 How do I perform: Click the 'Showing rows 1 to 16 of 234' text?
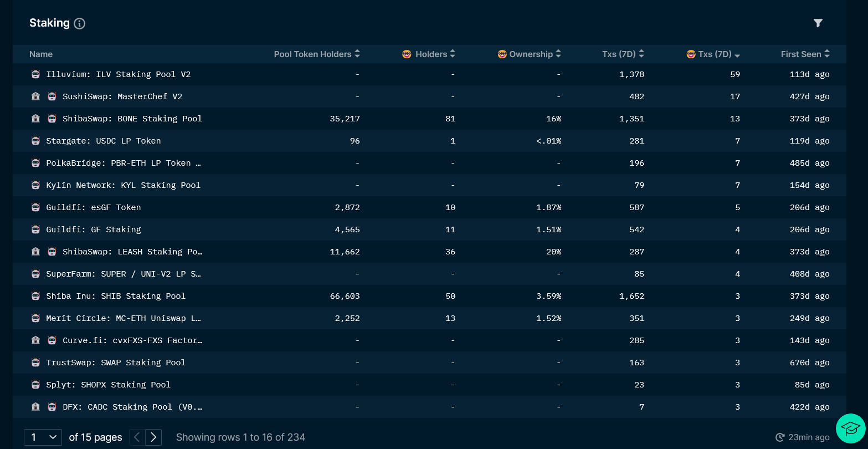click(240, 437)
